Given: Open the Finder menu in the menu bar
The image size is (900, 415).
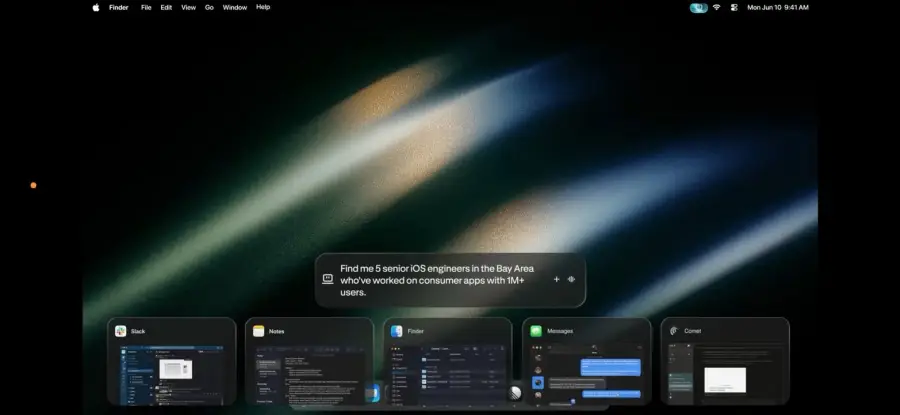Looking at the screenshot, I should 119,7.
